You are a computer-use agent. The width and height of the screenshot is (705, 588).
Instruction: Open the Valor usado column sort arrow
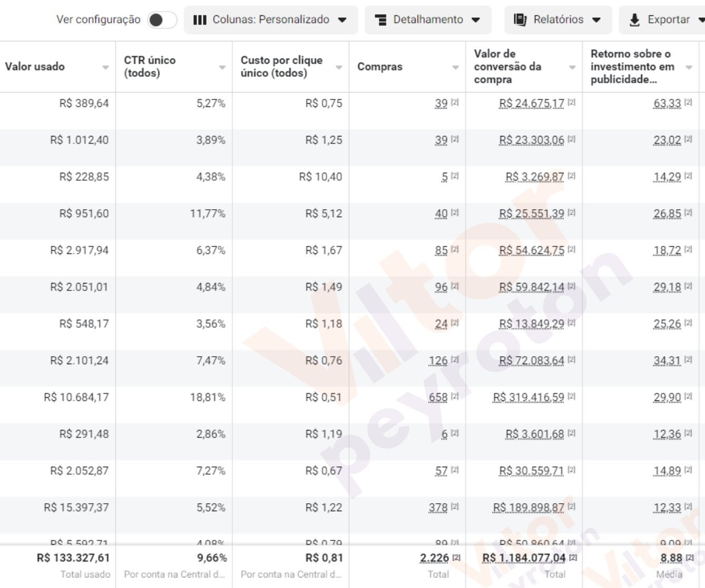point(105,67)
